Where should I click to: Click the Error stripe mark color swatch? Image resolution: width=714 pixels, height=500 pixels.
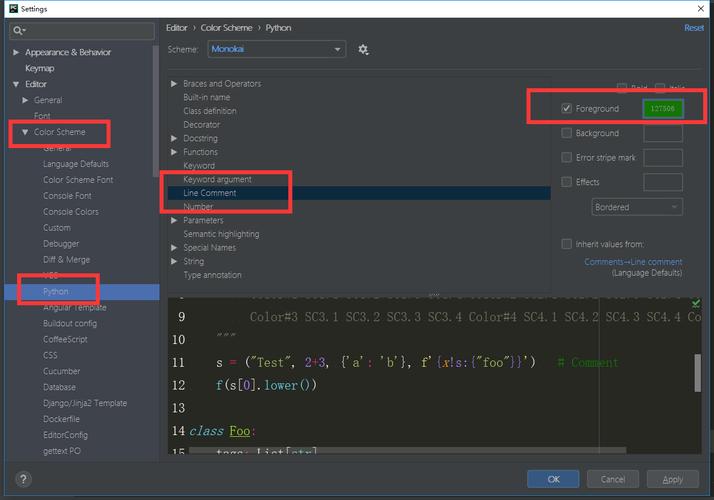tap(663, 158)
